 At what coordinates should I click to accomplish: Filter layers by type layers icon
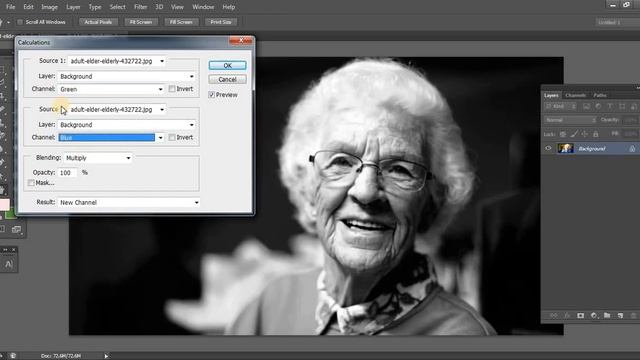coord(610,107)
